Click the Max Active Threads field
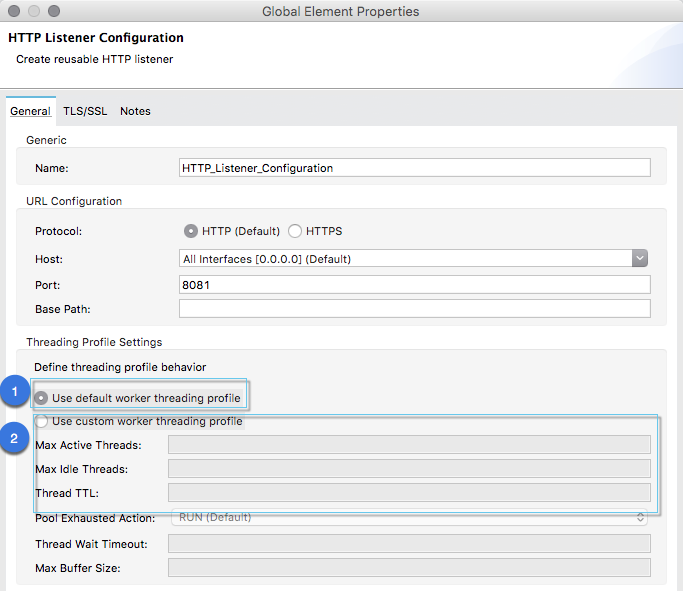The width and height of the screenshot is (683, 591). click(409, 445)
